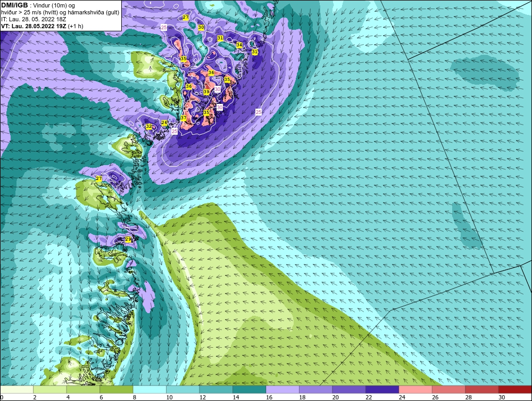Choose the 10–12 m/s turquoise legend swatch
Viewport: 532px width, 401px height.
183,389
